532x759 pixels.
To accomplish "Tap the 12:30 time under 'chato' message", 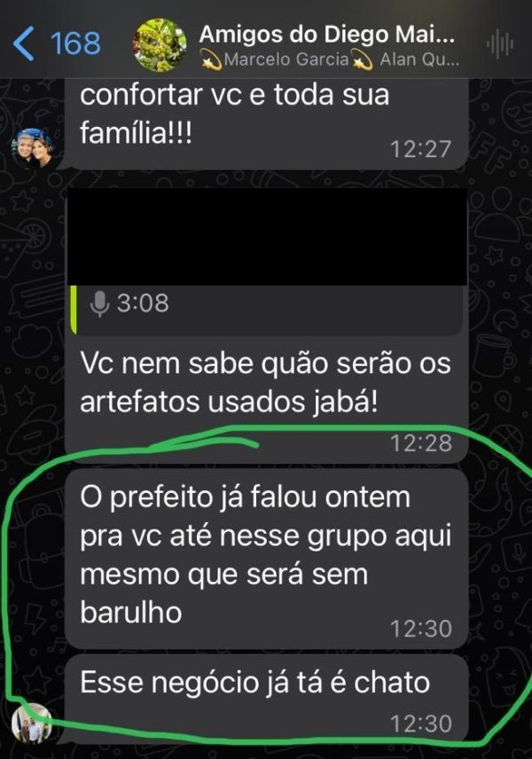I will click(x=421, y=724).
